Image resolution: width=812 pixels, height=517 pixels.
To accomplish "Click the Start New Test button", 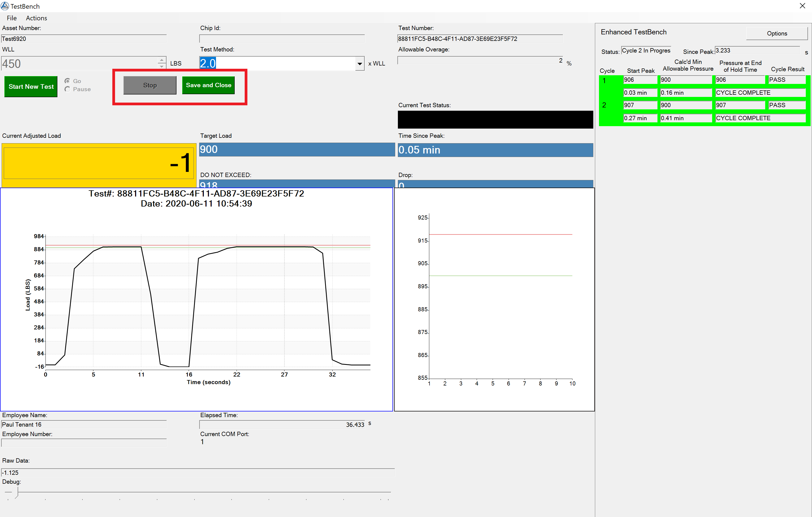I will (31, 86).
